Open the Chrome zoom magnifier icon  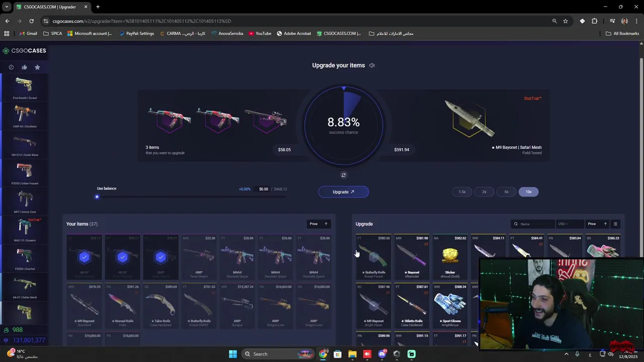tap(554, 21)
